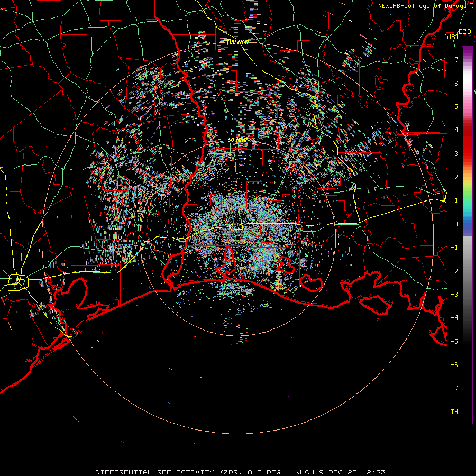Click the 2 value on the color scale
Image resolution: width=476 pixels, height=476 pixels.
(x=456, y=177)
